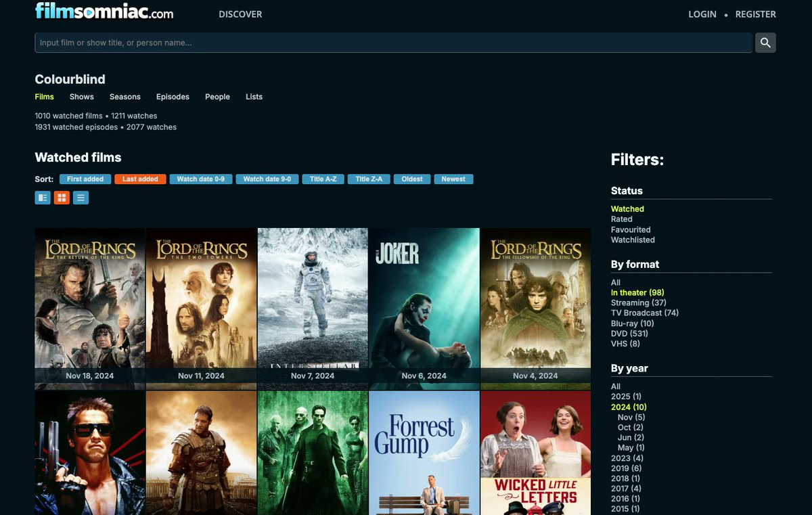Focus the film or person search field
The width and height of the screenshot is (812, 515).
pyautogui.click(x=393, y=43)
